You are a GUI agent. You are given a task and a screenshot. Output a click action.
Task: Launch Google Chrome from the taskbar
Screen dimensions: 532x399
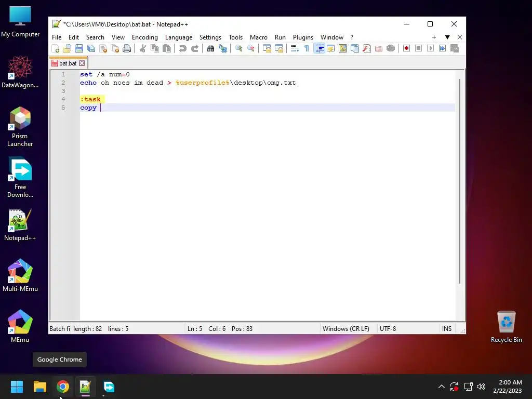pyautogui.click(x=63, y=387)
